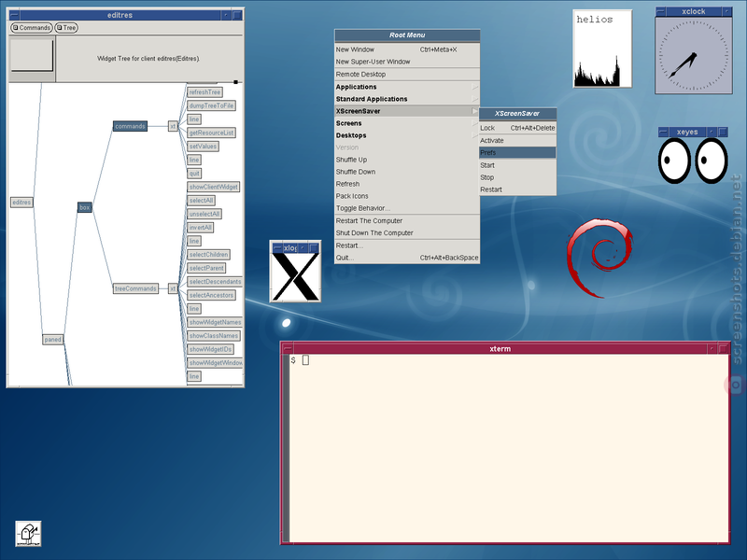747x560 pixels.
Task: Open the Tree menu in editres
Action: [x=66, y=28]
